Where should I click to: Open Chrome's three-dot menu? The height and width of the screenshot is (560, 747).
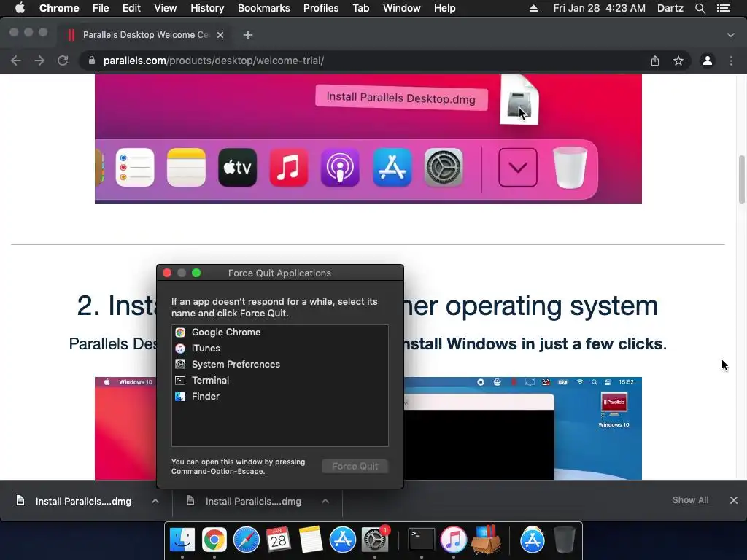pos(731,61)
